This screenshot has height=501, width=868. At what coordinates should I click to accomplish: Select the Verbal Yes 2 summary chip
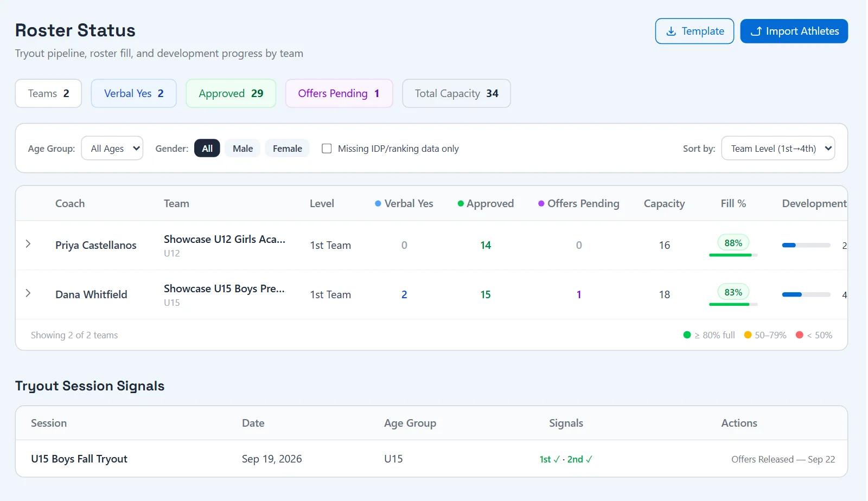[x=134, y=93]
